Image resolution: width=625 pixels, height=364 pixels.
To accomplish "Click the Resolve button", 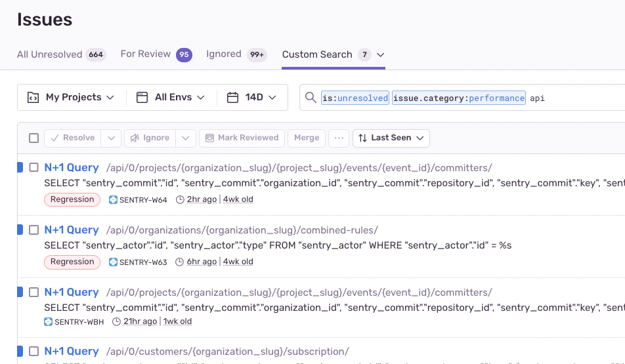I will pos(72,138).
